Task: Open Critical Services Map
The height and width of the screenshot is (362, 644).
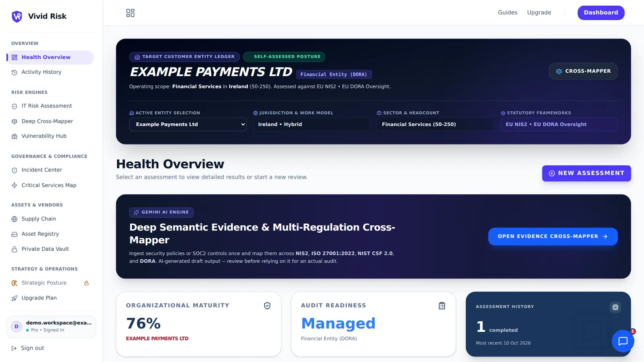Action: click(50, 185)
